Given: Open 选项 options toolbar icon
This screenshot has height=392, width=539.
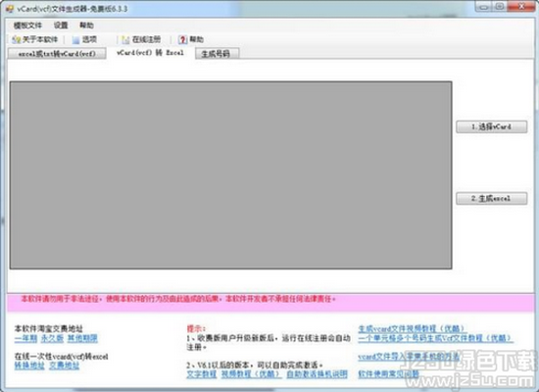Looking at the screenshot, I should 75,40.
